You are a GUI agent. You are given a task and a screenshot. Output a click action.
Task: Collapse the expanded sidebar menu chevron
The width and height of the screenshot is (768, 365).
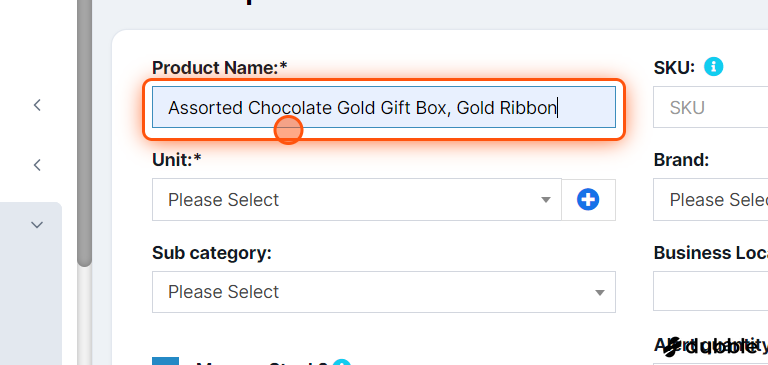tap(37, 225)
